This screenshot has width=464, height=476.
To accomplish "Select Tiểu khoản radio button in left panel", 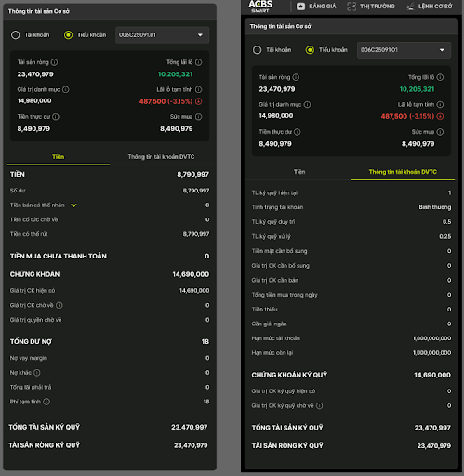I will pos(68,35).
